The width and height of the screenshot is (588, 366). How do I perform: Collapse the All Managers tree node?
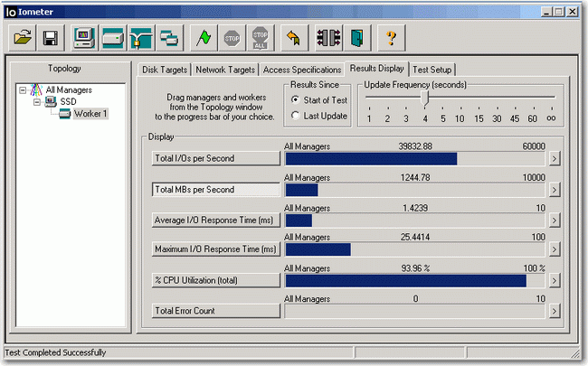[23, 90]
